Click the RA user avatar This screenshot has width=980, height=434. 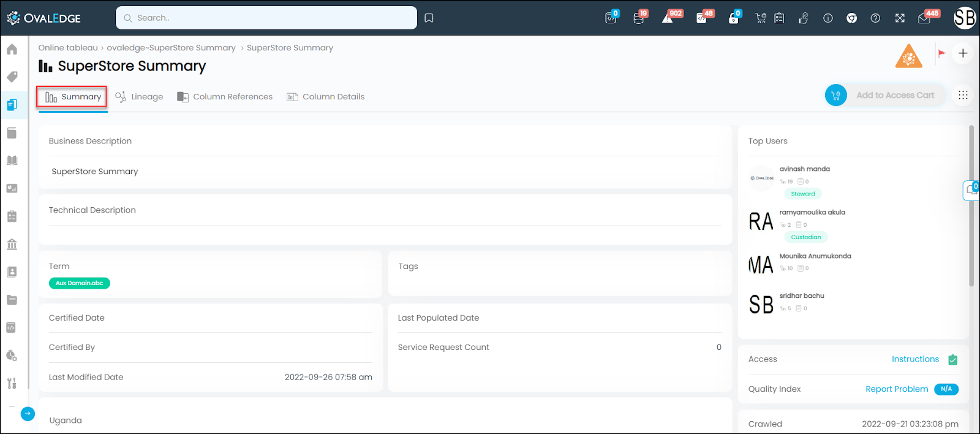(761, 221)
